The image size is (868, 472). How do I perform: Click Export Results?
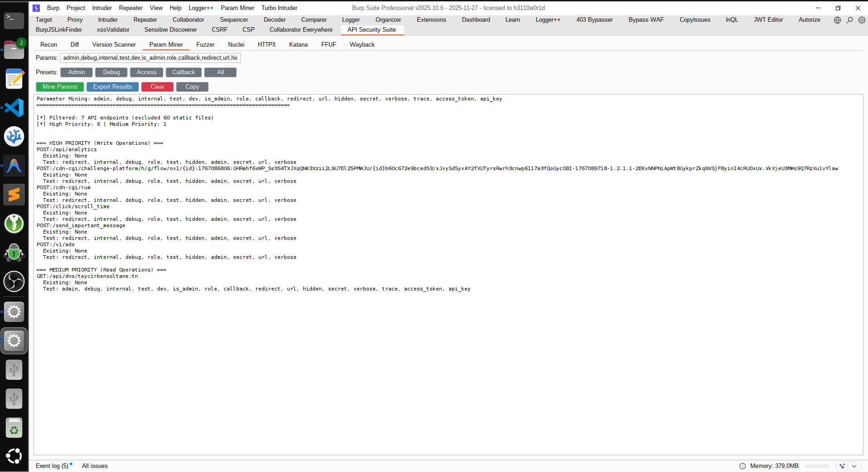[x=112, y=86]
